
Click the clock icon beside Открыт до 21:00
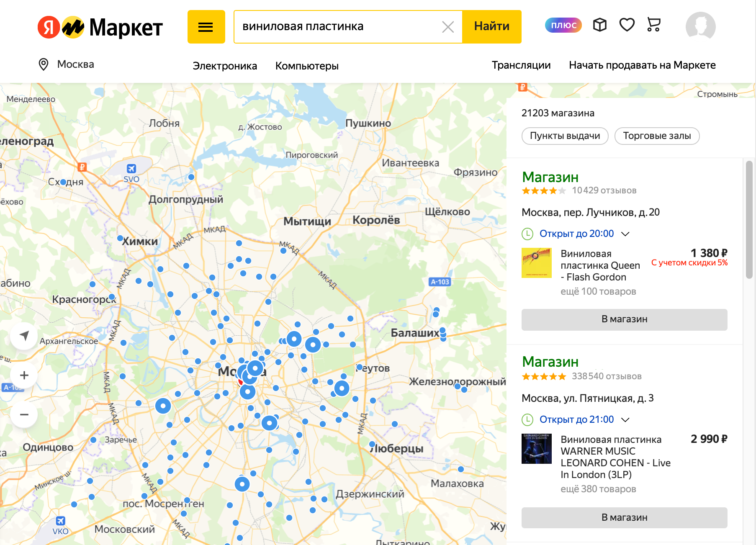coord(527,419)
